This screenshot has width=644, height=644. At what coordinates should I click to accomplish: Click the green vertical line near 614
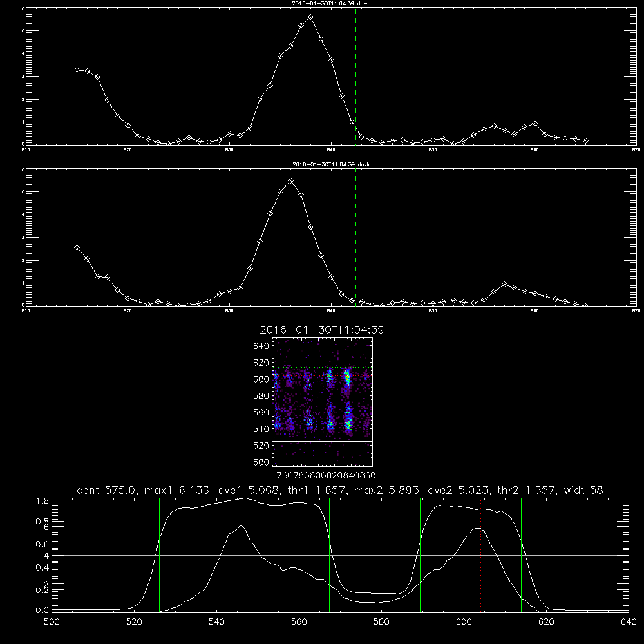(521, 555)
